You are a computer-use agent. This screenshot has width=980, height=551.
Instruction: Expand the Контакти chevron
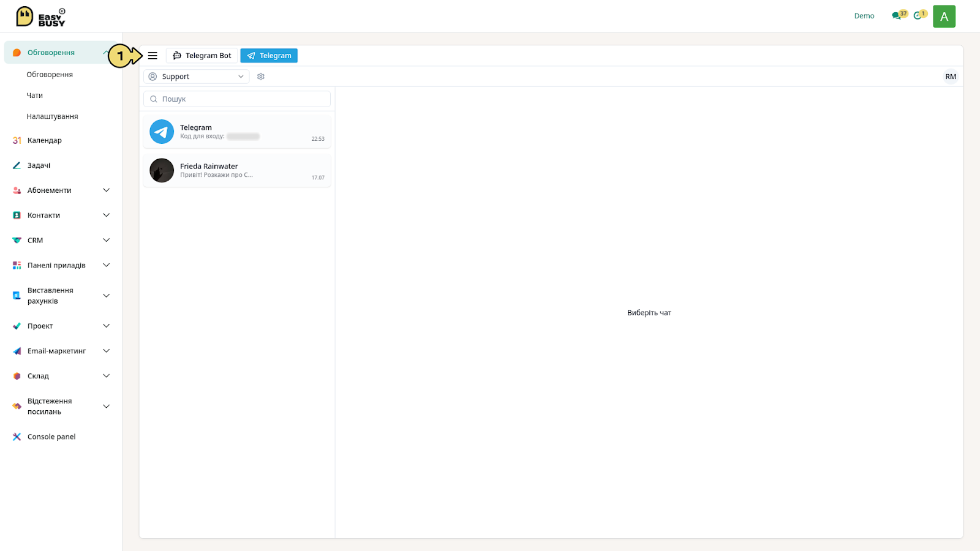point(107,216)
